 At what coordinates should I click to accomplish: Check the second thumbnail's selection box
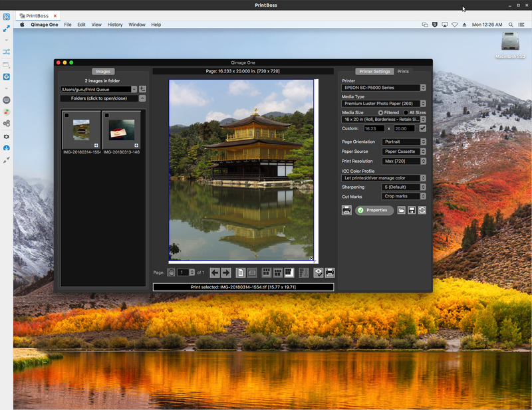(x=107, y=116)
